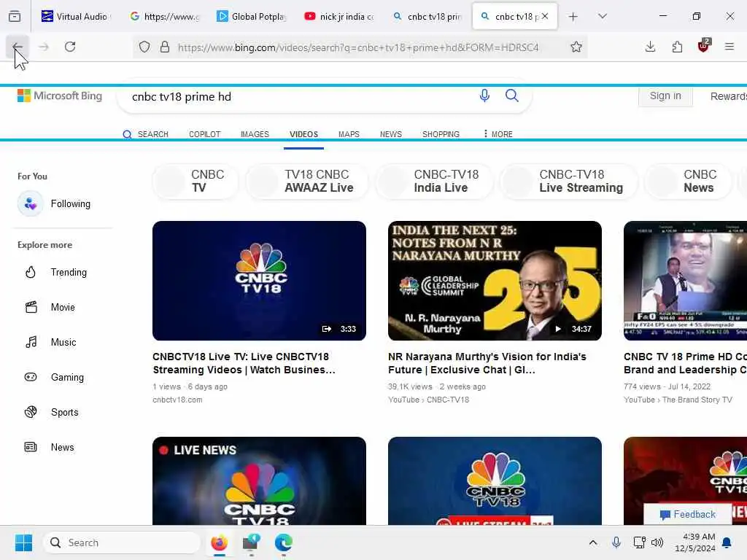Select the TV18 CNBC AWAAZ Live chip
The image size is (747, 560).
pyautogui.click(x=307, y=181)
